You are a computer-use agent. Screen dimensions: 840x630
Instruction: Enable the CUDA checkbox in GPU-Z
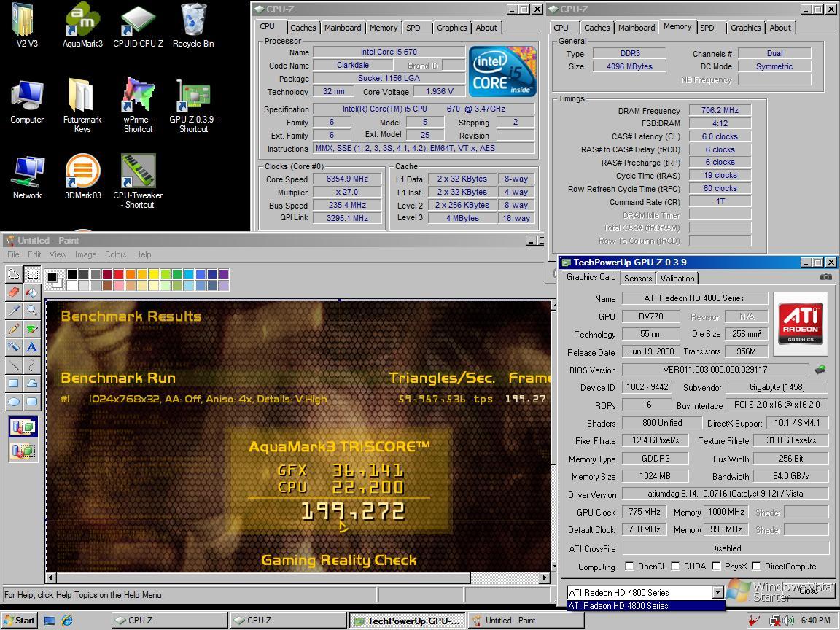coord(675,567)
